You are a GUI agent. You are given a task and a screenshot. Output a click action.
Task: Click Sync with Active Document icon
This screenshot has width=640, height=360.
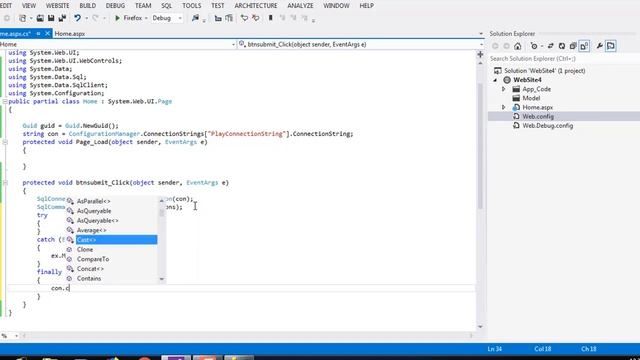[550, 46]
